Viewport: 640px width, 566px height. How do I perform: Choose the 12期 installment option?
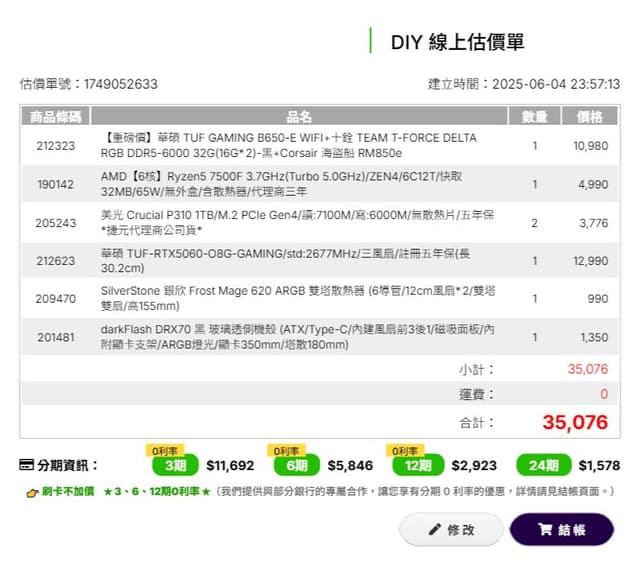coord(418,466)
